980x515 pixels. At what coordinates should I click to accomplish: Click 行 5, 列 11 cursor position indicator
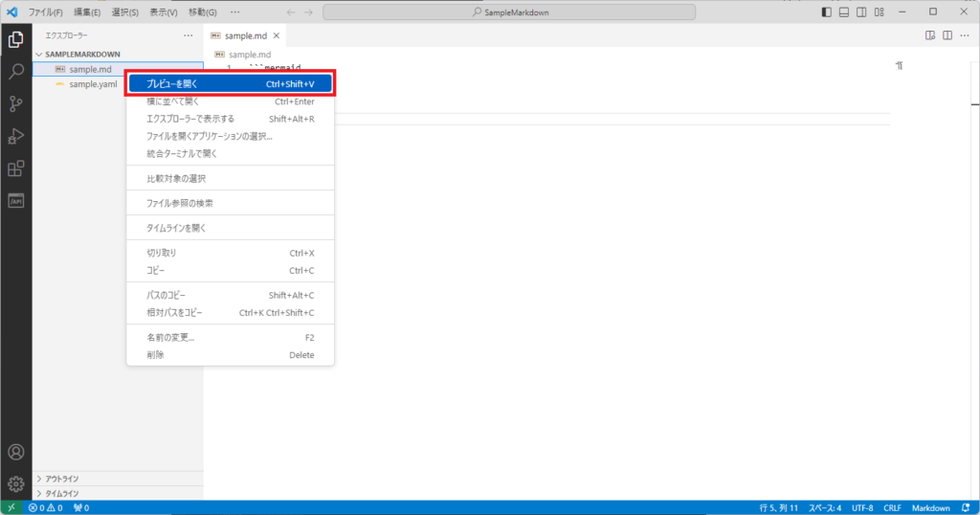[x=778, y=507]
